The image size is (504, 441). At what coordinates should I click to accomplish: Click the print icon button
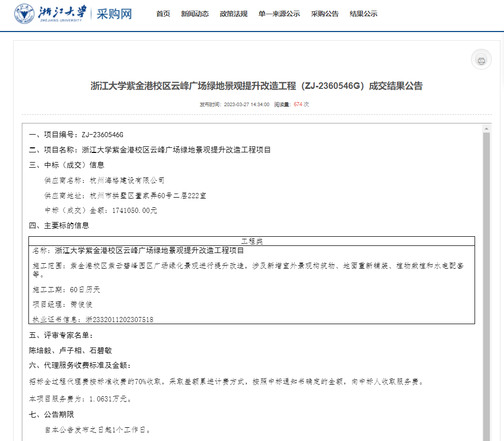[481, 60]
